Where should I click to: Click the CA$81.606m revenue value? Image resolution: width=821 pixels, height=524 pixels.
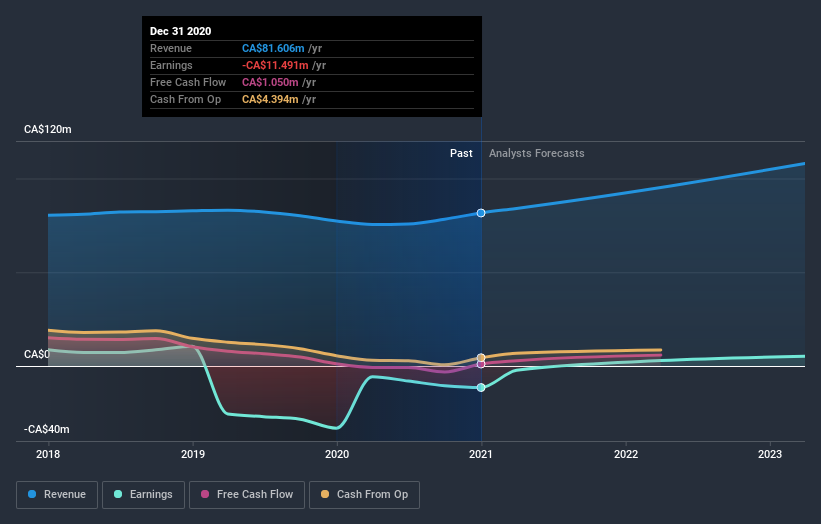(x=273, y=48)
